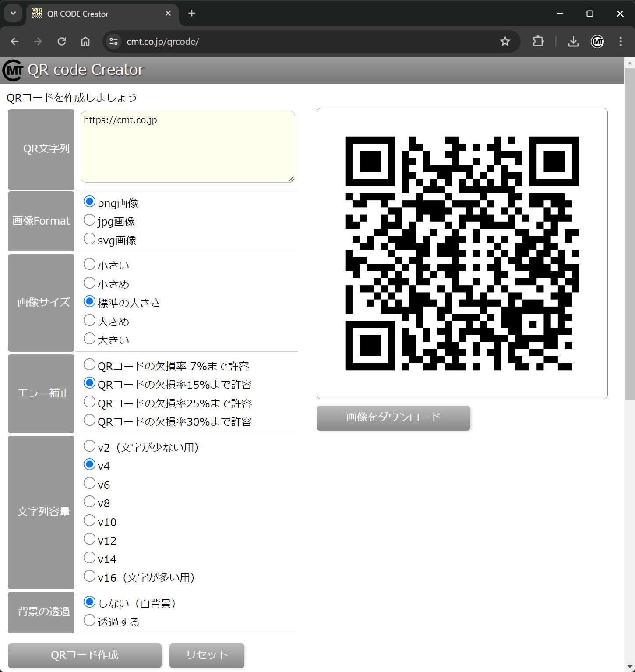The width and height of the screenshot is (635, 672).
Task: Select v14 string capacity
Action: click(x=89, y=558)
